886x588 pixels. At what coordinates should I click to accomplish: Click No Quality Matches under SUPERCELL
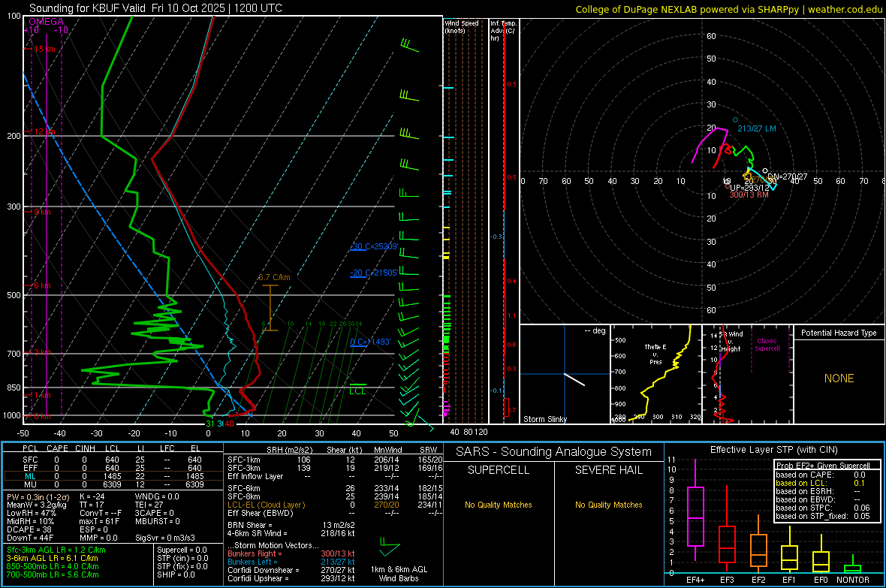499,505
